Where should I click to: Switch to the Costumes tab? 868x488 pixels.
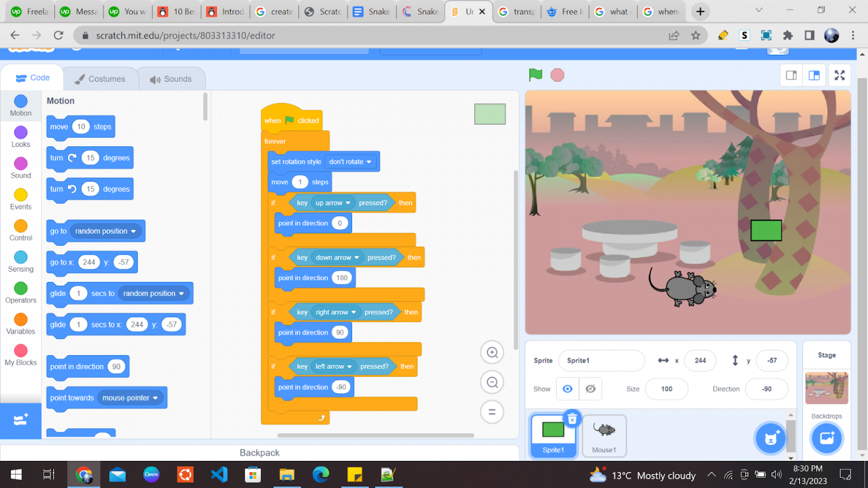point(101,79)
